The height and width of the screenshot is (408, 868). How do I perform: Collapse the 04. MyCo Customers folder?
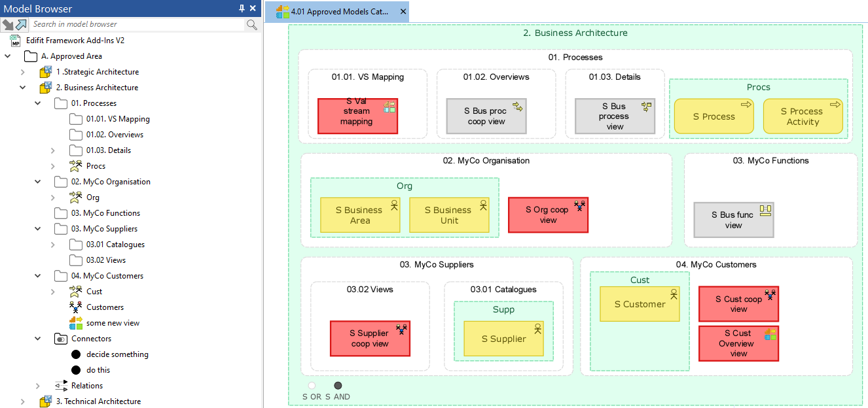click(x=38, y=276)
